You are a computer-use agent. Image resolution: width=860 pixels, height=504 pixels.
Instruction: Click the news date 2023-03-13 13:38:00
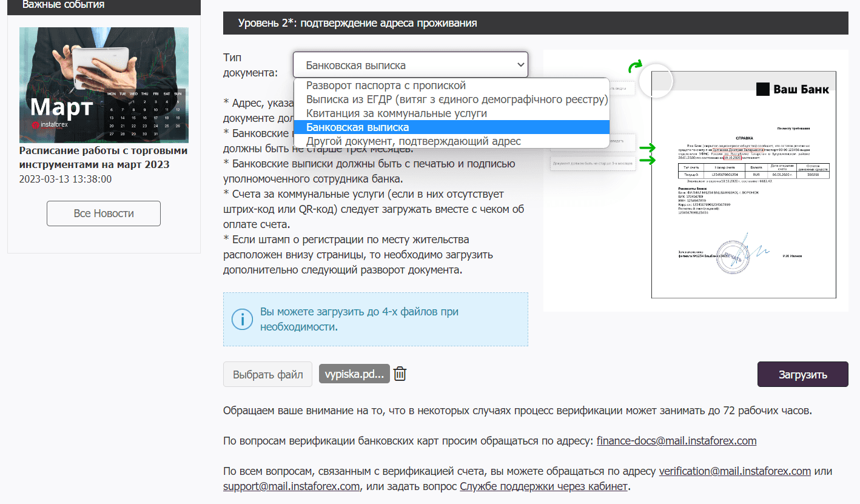pos(66,179)
